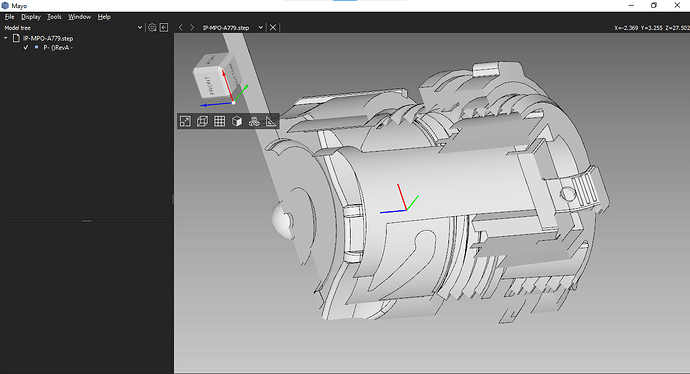
Task: Toggle wireframe/perspective projection icon
Action: pyautogui.click(x=202, y=121)
